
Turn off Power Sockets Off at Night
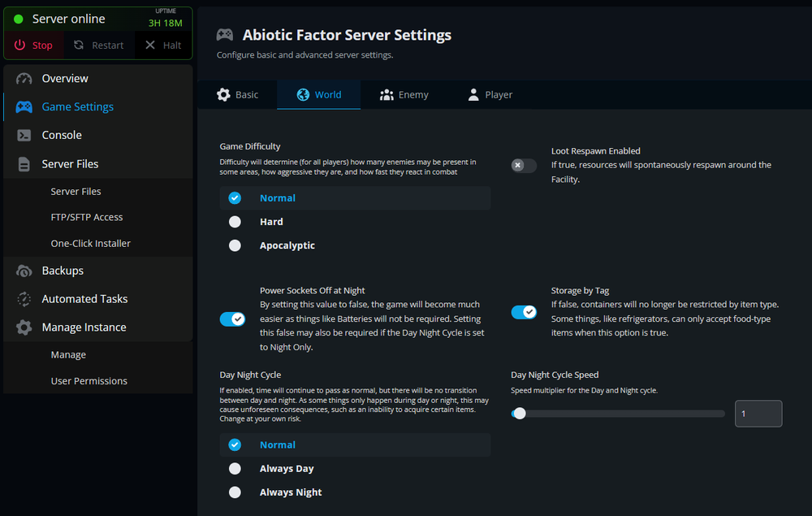[232, 319]
